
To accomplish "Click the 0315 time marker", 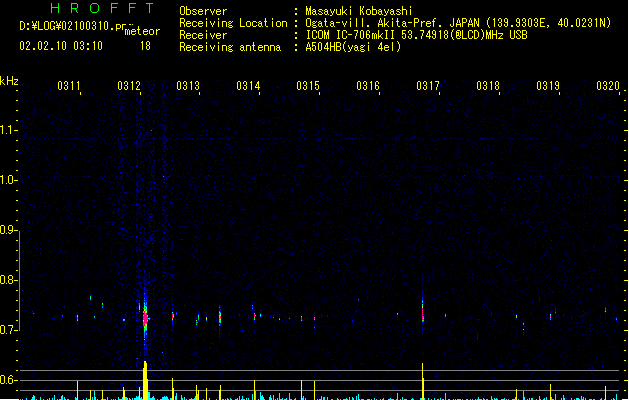I will pos(308,85).
